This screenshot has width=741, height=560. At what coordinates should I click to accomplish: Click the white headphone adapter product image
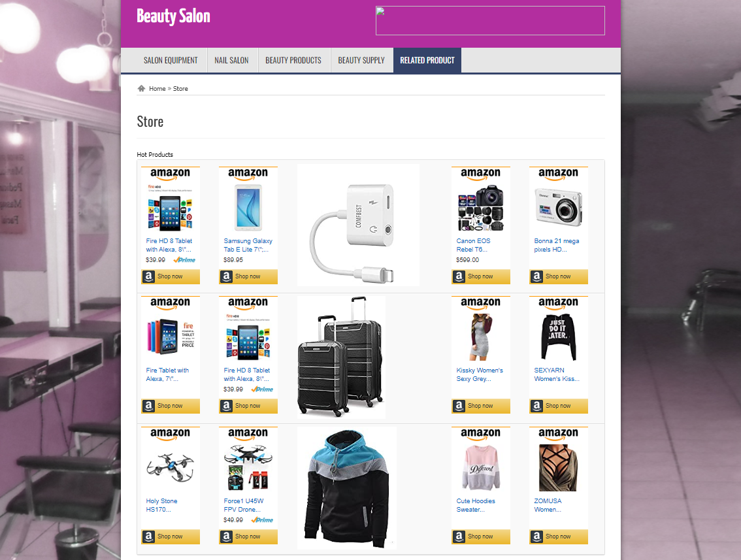pos(358,225)
